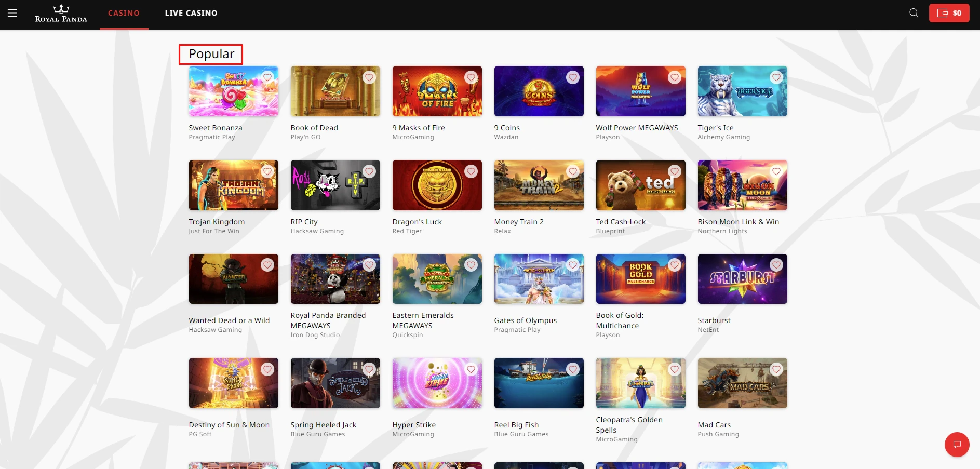Open Sweet Bonanza game thumbnail
Image resolution: width=980 pixels, height=469 pixels.
(x=234, y=91)
